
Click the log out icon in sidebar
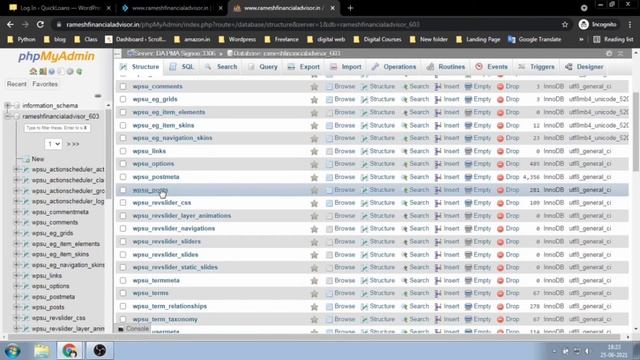click(42, 71)
